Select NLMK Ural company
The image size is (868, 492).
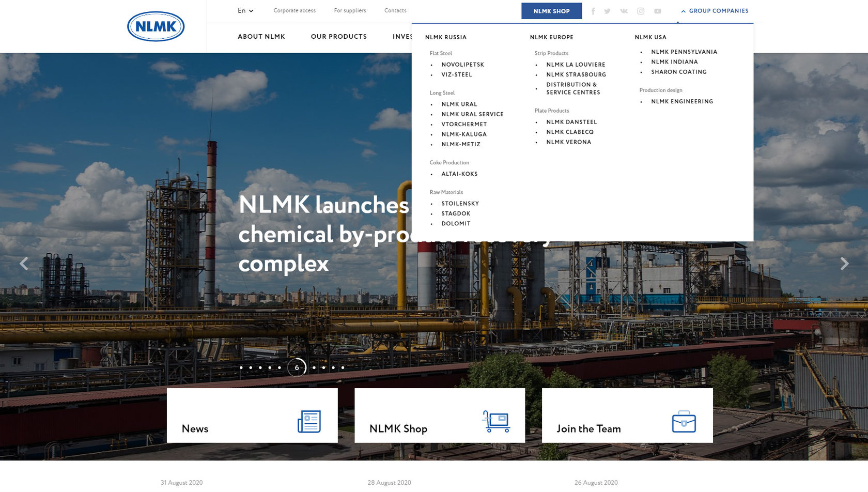coord(459,104)
